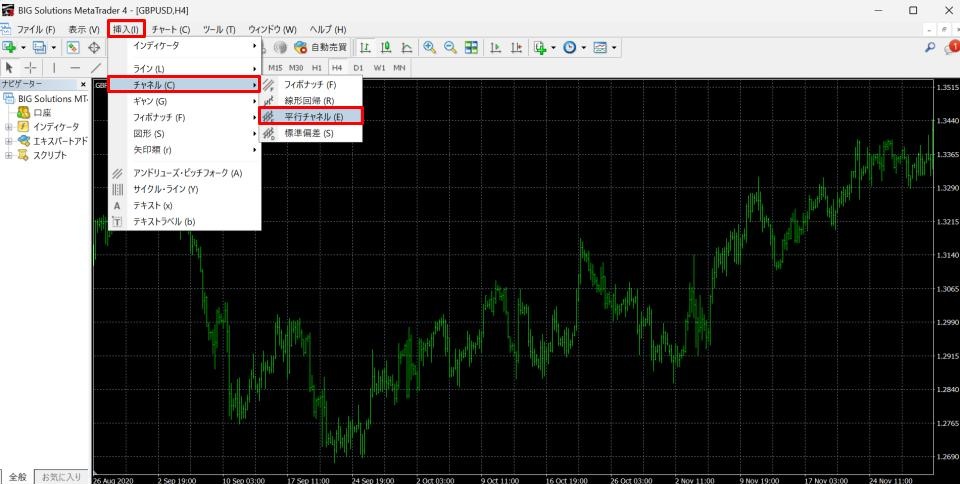Screen dimensions: 960x484
Task: Switch chart timeframe to H4
Action: (337, 67)
